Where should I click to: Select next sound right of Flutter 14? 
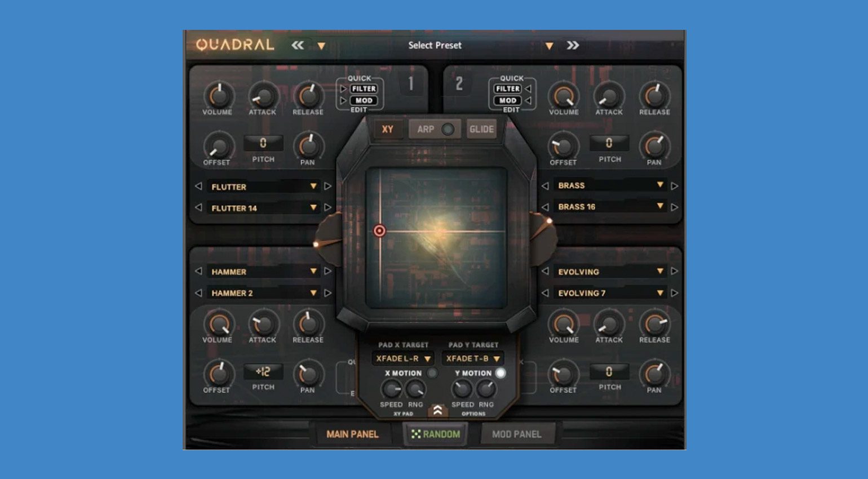coord(328,207)
